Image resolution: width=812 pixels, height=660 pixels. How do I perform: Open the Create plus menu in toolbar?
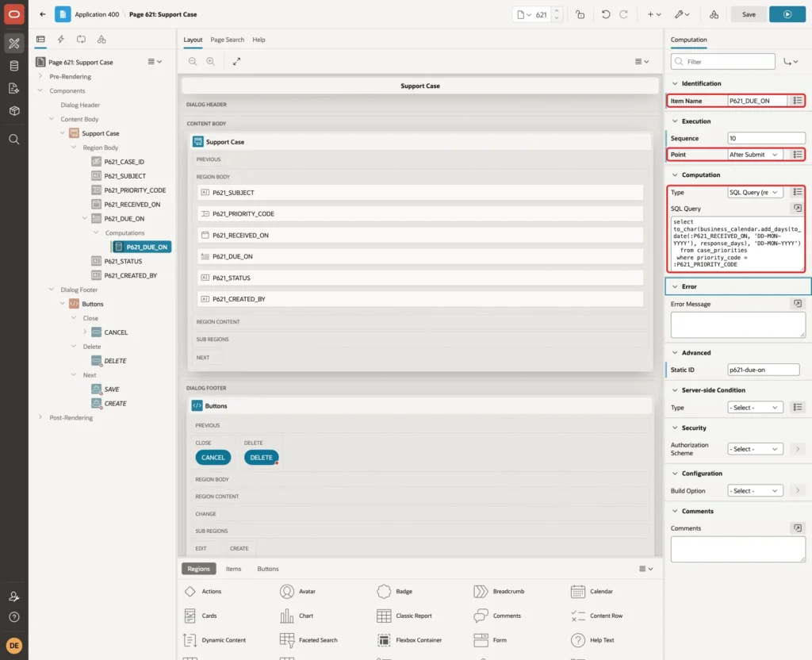[654, 14]
